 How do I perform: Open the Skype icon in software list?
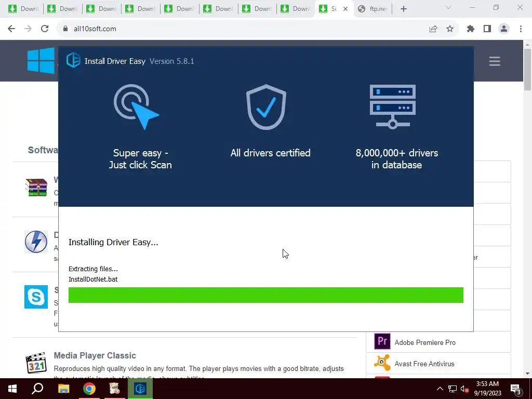pos(36,297)
